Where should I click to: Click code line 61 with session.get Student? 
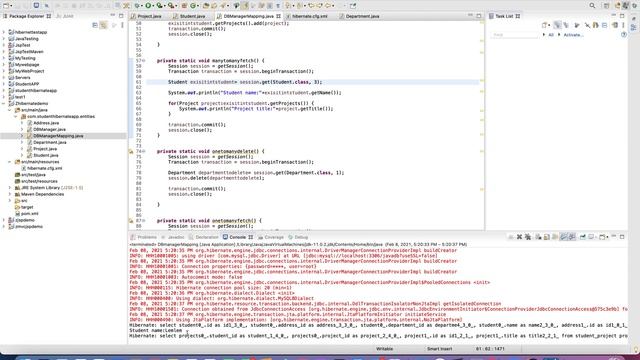(312, 82)
